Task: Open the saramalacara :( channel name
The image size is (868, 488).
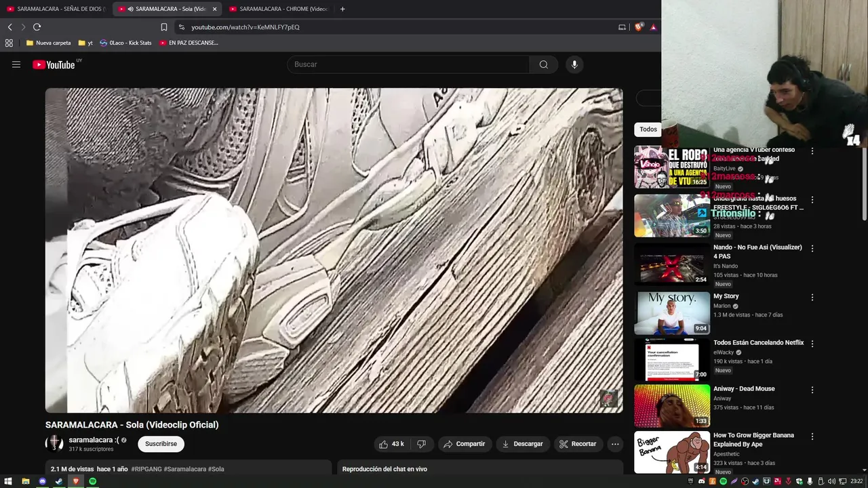Action: 94,440
